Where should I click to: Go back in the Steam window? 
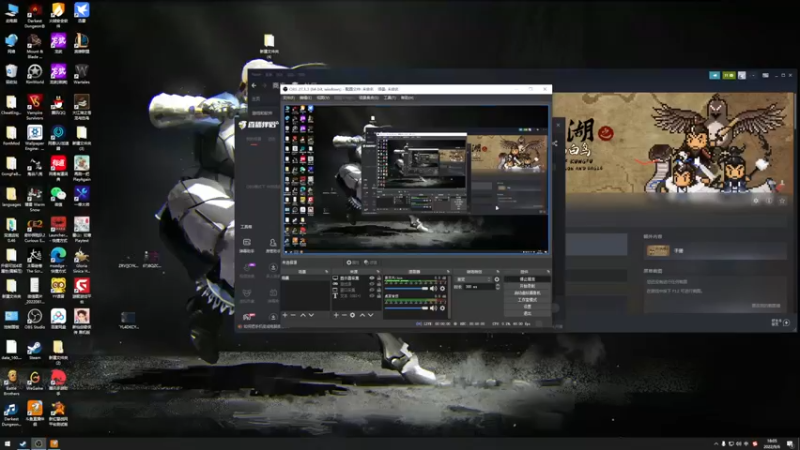click(254, 85)
